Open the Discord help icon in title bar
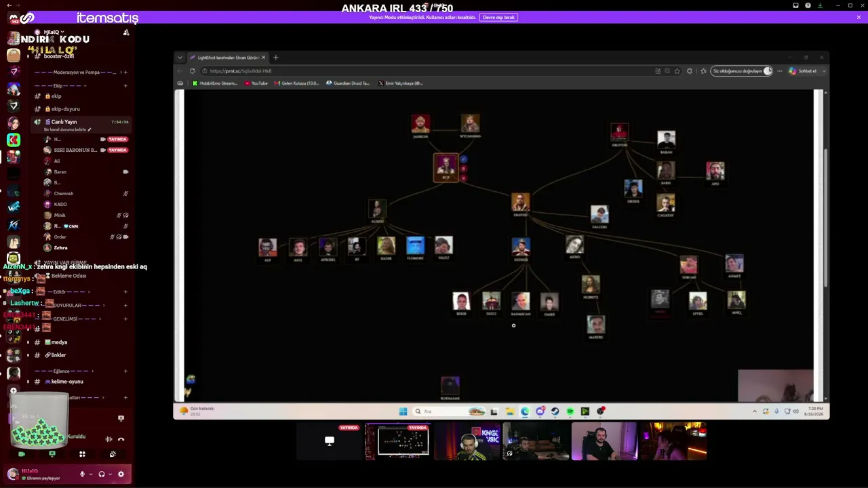Image resolution: width=868 pixels, height=488 pixels. point(808,5)
